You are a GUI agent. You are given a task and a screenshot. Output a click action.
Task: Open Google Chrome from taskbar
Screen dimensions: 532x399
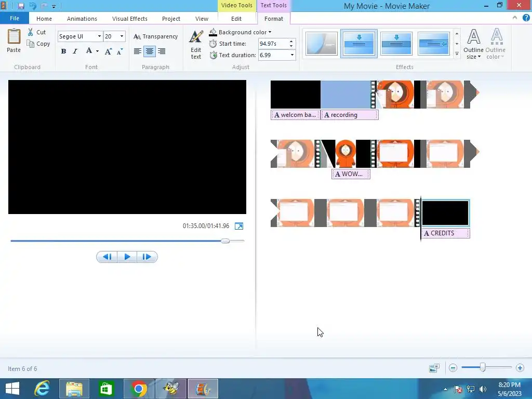coord(139,389)
